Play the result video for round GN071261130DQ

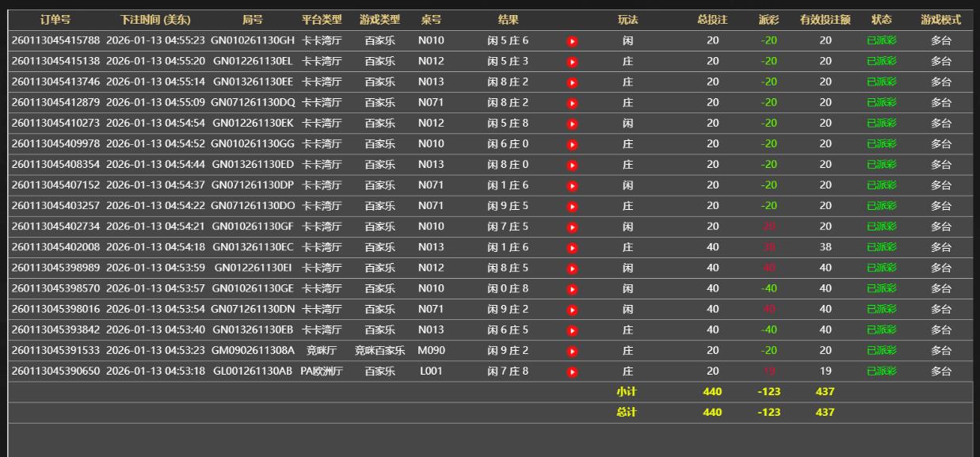coord(572,103)
